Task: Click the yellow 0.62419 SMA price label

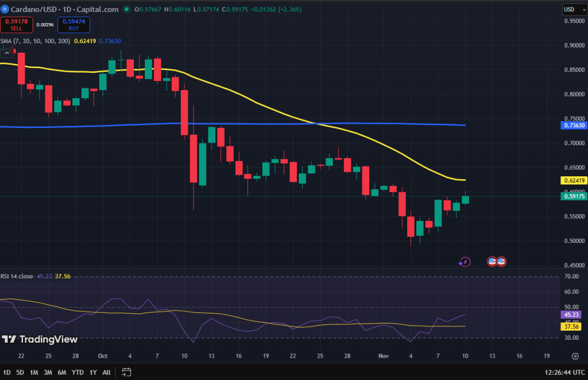Action: (574, 180)
